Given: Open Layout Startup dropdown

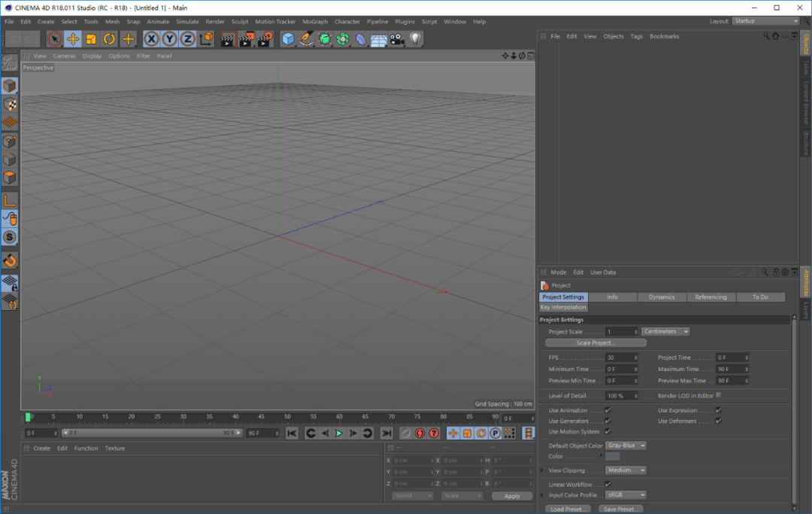Looking at the screenshot, I should (x=765, y=21).
